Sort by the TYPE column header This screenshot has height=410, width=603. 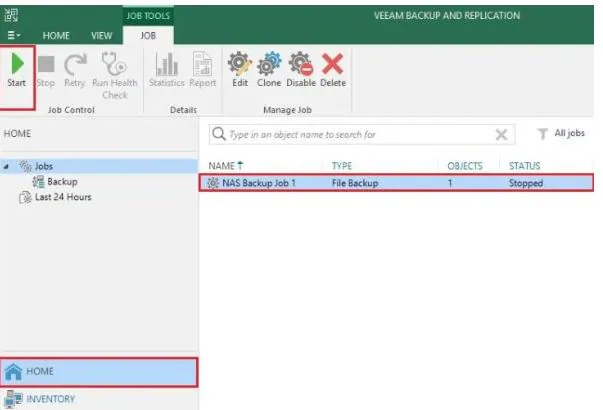341,166
